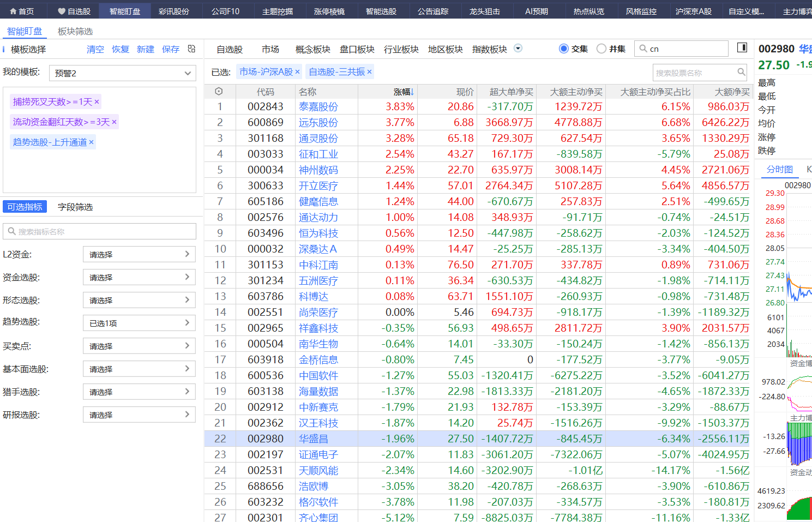Switch to the 板块筛选 sub-tab
This screenshot has width=812, height=522.
tap(75, 32)
